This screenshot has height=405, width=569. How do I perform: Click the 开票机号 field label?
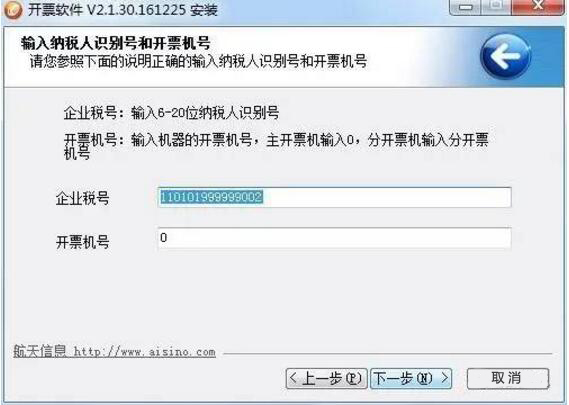click(x=82, y=242)
